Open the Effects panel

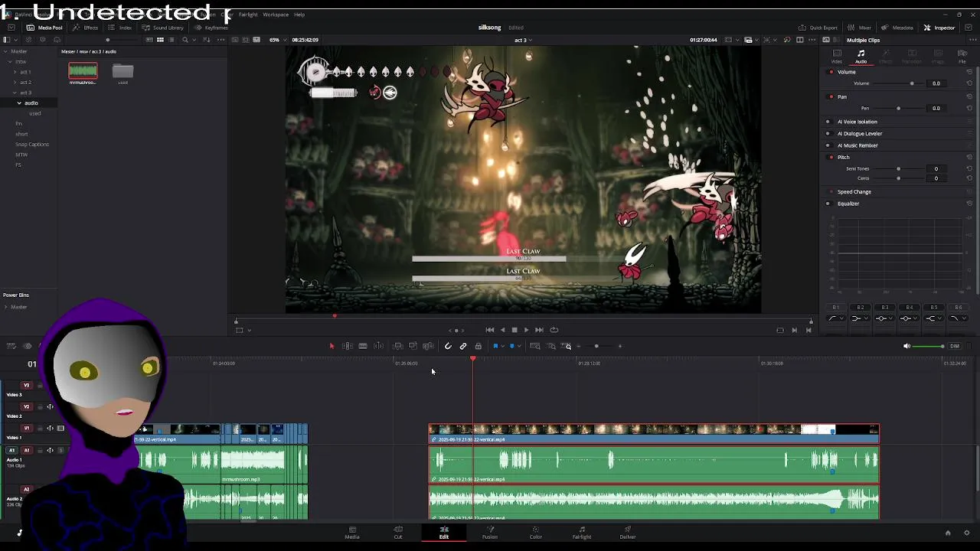point(86,28)
